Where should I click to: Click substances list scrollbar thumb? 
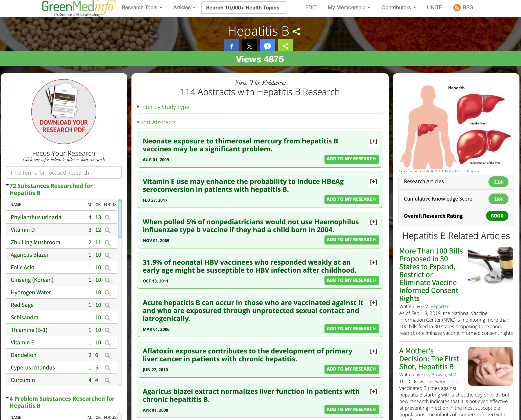(x=120, y=219)
